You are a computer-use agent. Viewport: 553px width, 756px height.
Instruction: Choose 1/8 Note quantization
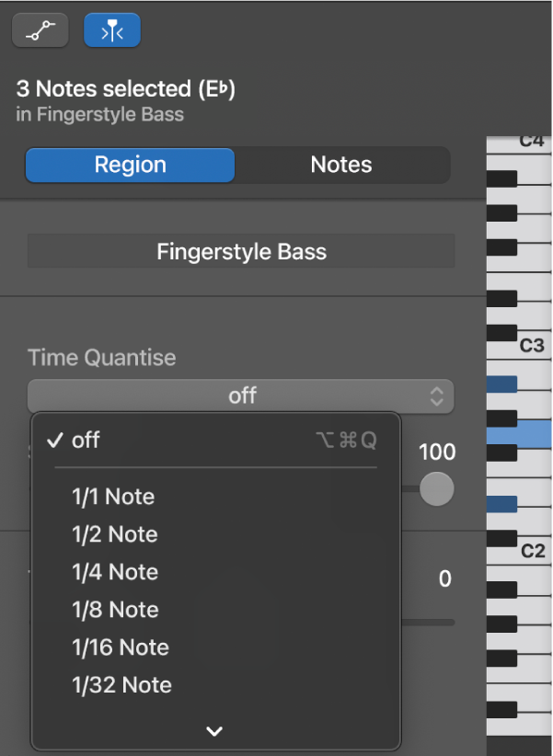click(x=115, y=610)
